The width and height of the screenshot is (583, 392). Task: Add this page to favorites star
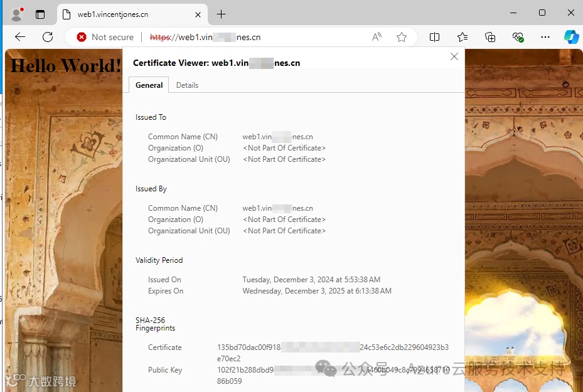point(402,37)
